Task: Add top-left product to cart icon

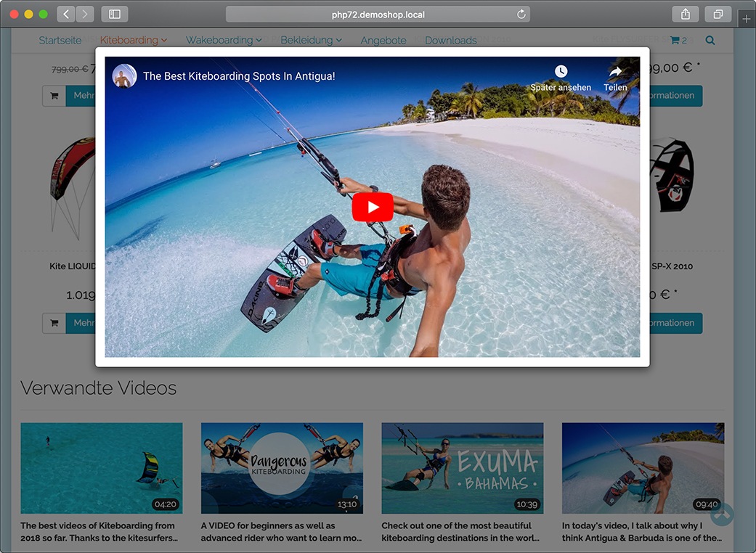Action: (54, 96)
